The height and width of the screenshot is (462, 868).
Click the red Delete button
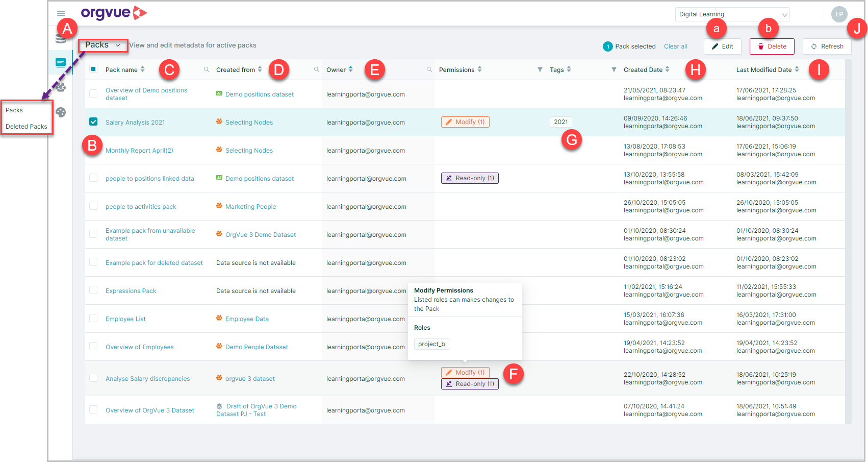pos(772,46)
